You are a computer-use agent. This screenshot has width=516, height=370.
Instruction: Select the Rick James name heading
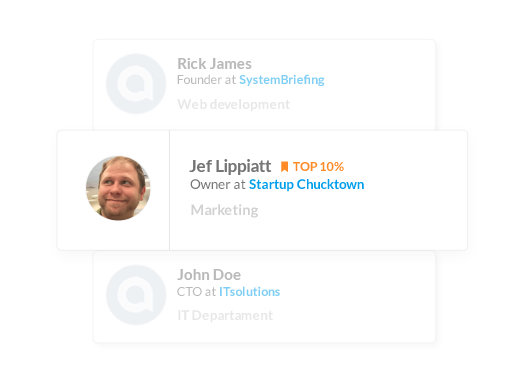coord(214,64)
